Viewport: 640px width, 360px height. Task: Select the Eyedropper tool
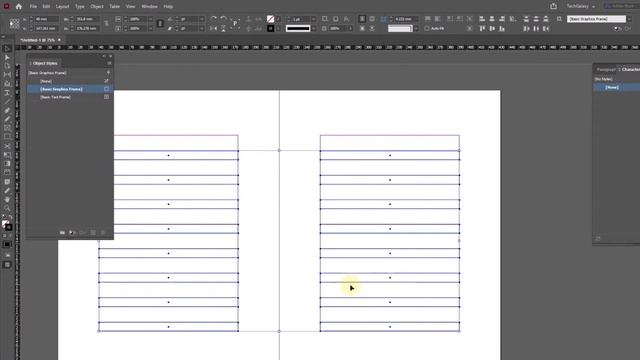[7, 191]
